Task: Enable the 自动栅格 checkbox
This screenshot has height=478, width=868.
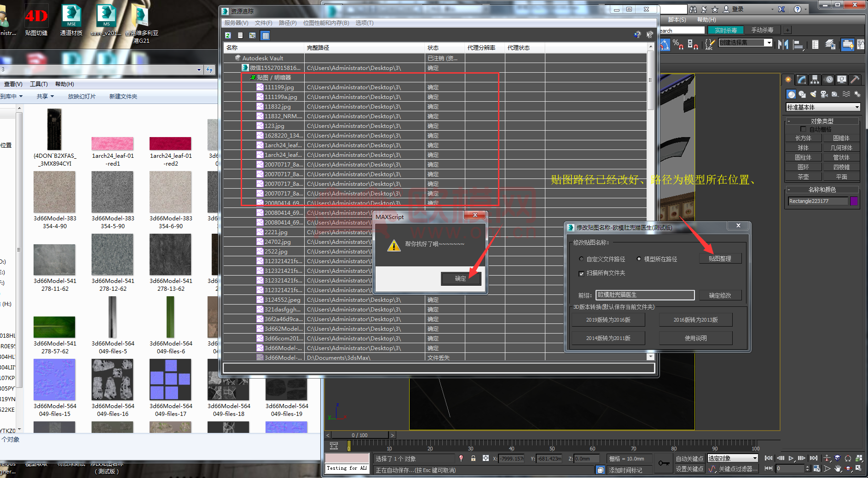Action: [804, 129]
